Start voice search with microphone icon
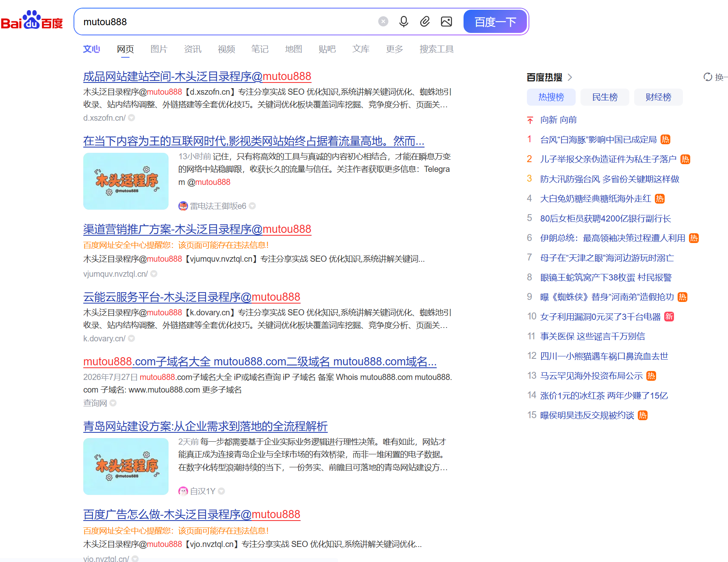This screenshot has width=728, height=562. point(403,22)
